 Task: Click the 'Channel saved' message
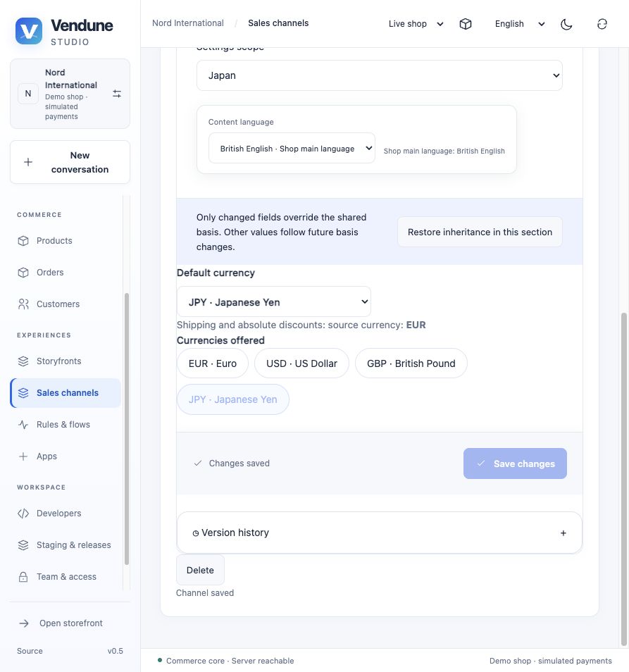click(205, 592)
